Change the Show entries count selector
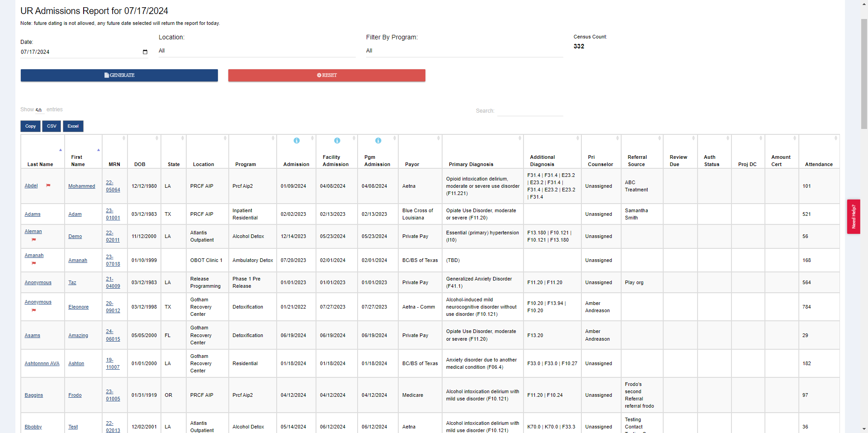This screenshot has width=868, height=433. [39, 110]
